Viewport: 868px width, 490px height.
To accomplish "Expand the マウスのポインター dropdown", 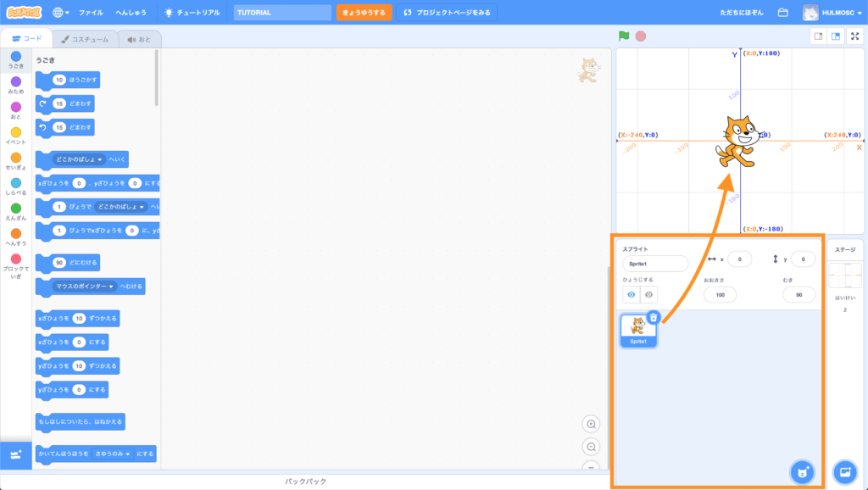I will pyautogui.click(x=111, y=287).
